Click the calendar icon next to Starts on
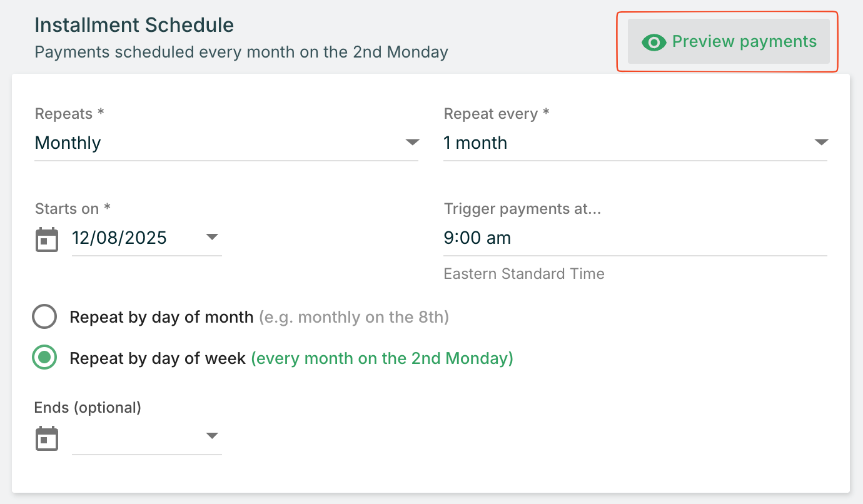This screenshot has height=504, width=863. pos(47,239)
